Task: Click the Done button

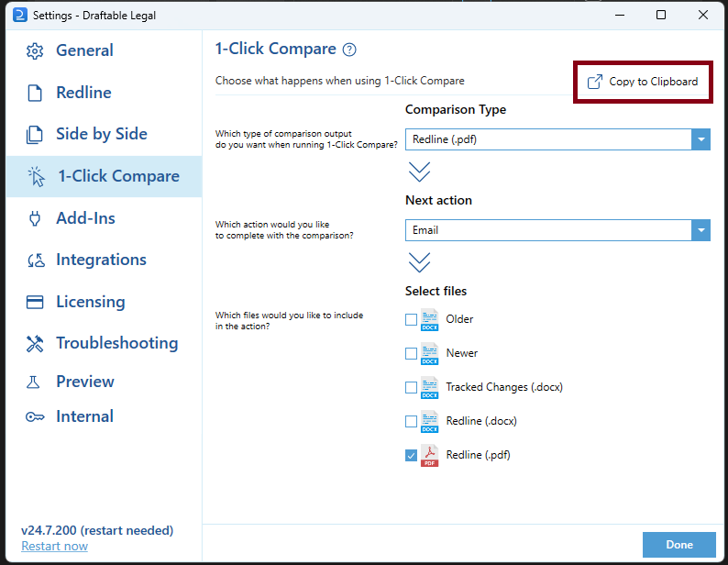Action: (x=679, y=545)
